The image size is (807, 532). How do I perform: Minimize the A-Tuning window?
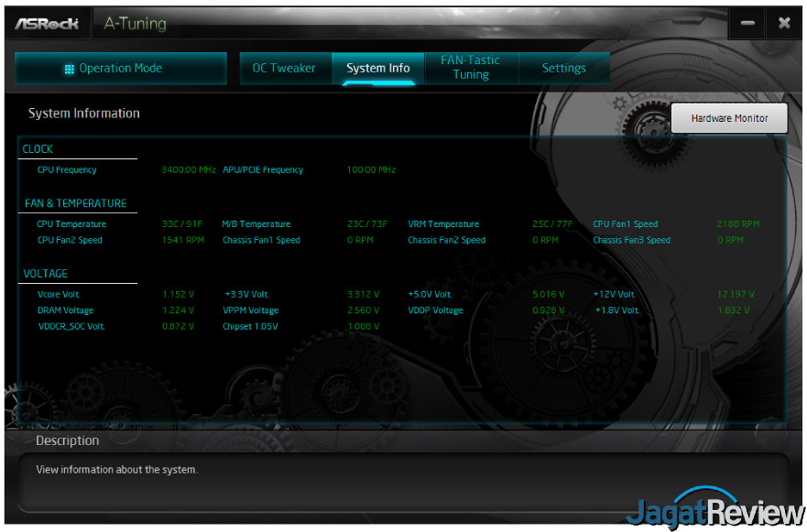(x=747, y=23)
